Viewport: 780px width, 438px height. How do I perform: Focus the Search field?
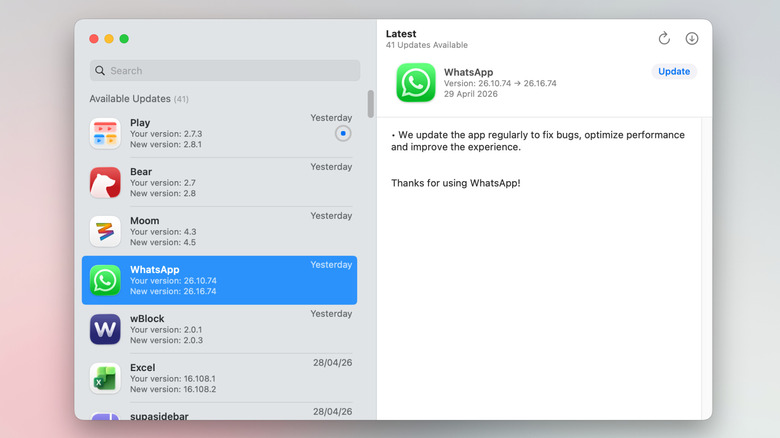[225, 71]
